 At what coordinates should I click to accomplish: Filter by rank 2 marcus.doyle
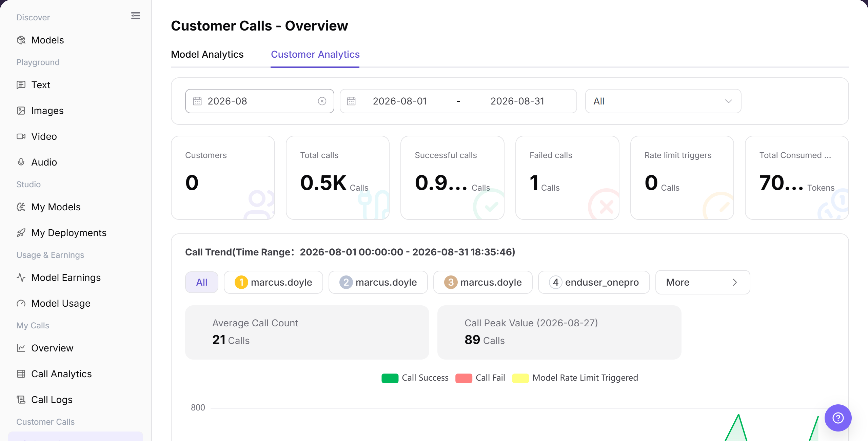[x=378, y=282]
